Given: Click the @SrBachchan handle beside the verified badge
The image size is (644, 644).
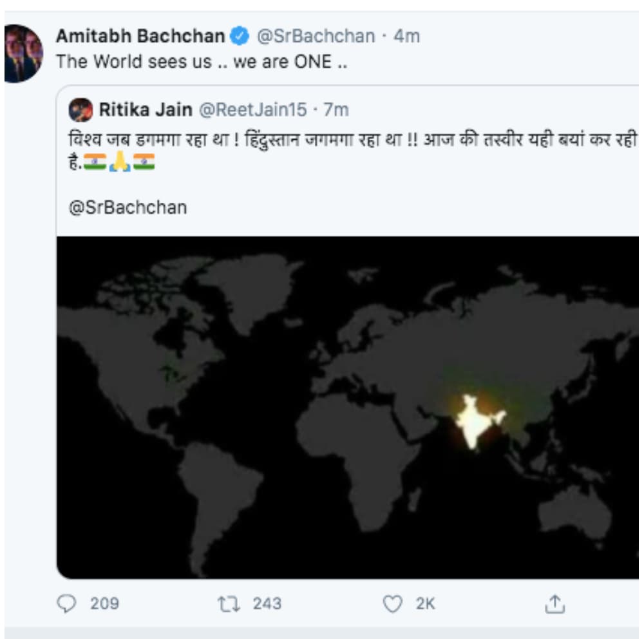Looking at the screenshot, I should [x=316, y=36].
